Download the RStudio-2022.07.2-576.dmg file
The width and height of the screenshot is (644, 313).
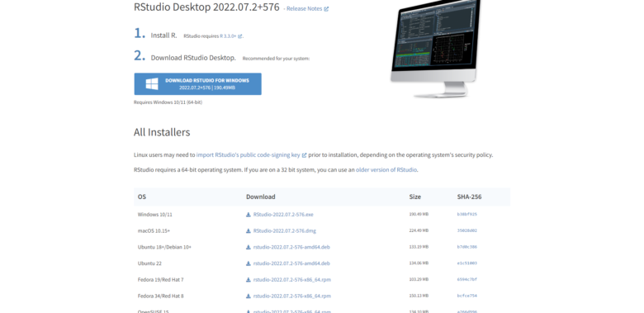[x=285, y=231]
